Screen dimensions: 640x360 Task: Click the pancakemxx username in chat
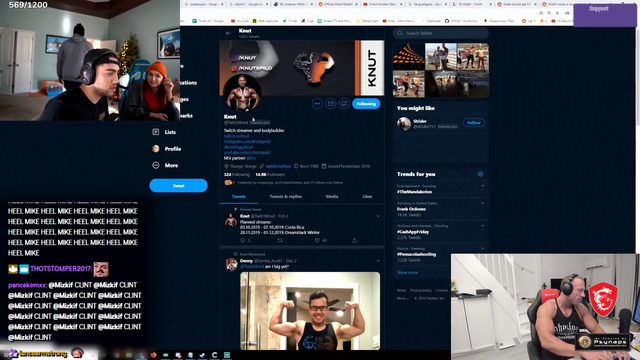point(27,285)
